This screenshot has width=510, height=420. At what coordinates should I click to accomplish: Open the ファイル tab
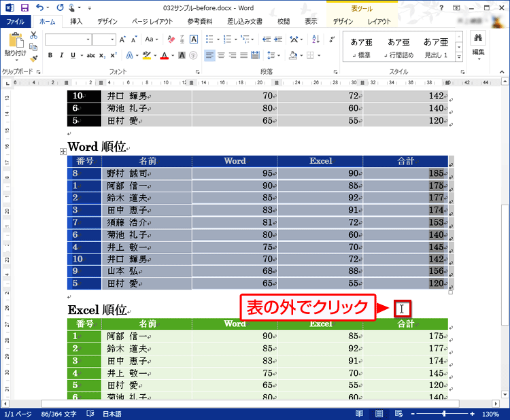pos(16,22)
